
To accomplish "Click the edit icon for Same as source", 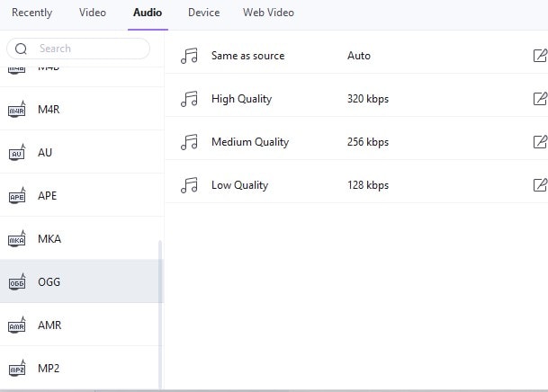I will (x=540, y=56).
